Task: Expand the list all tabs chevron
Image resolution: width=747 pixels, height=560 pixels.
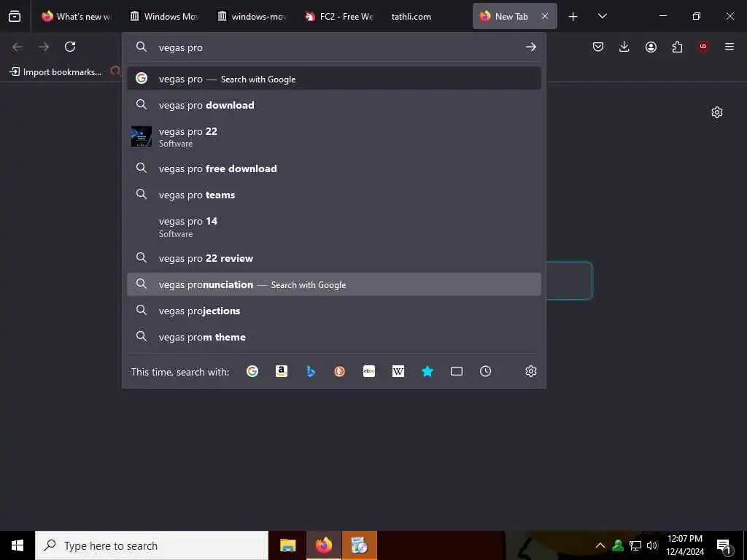Action: pos(602,16)
